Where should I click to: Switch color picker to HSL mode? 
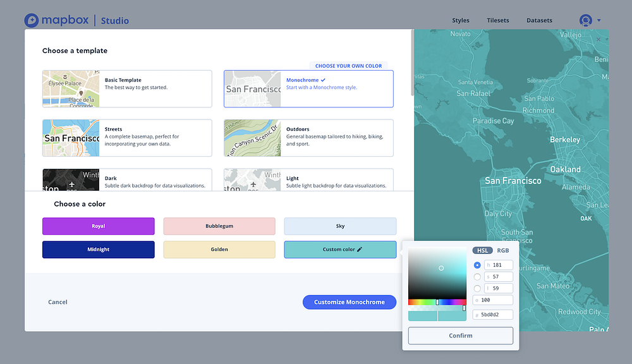click(x=482, y=250)
